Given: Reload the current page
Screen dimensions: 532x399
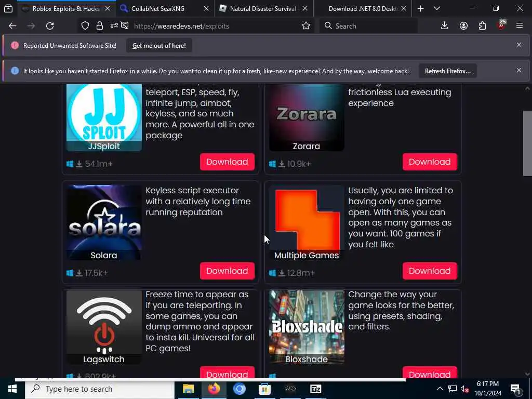Looking at the screenshot, I should (50, 26).
